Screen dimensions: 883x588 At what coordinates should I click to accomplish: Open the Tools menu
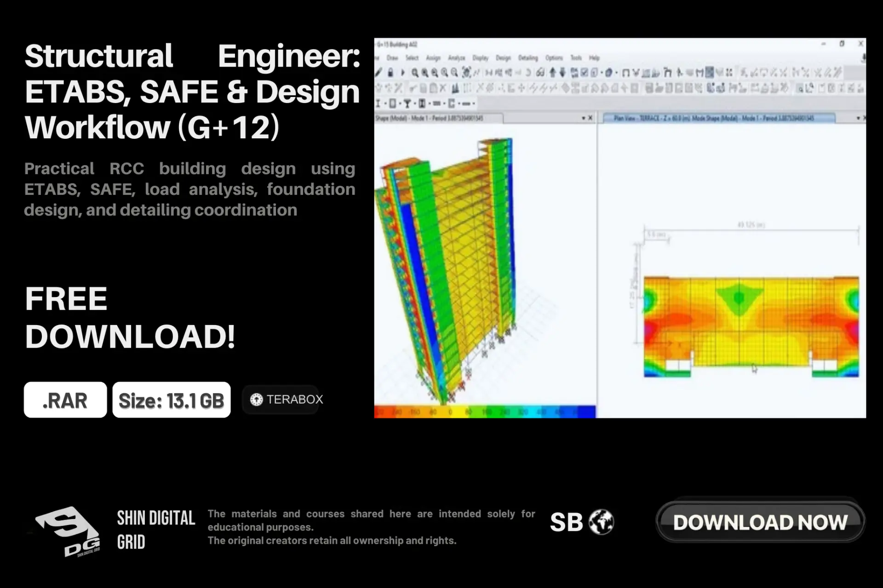[x=576, y=58]
